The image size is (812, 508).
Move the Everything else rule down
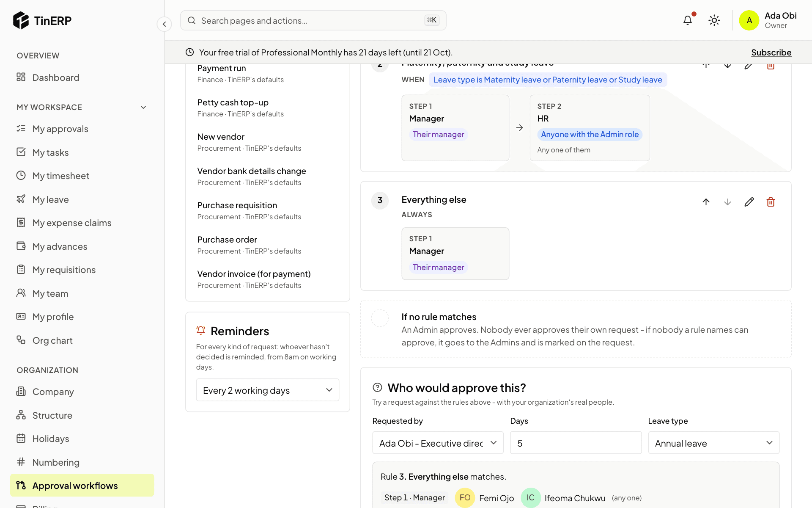coord(727,202)
